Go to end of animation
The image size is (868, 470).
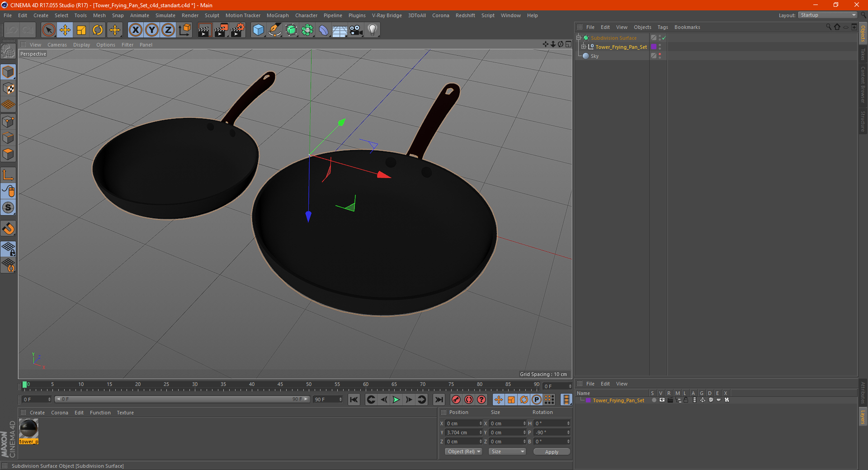[439, 399]
